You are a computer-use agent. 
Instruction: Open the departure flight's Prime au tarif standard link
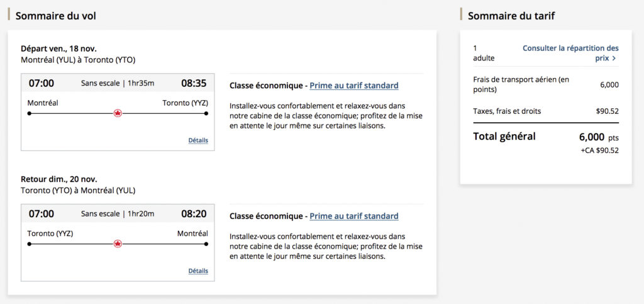coord(354,86)
